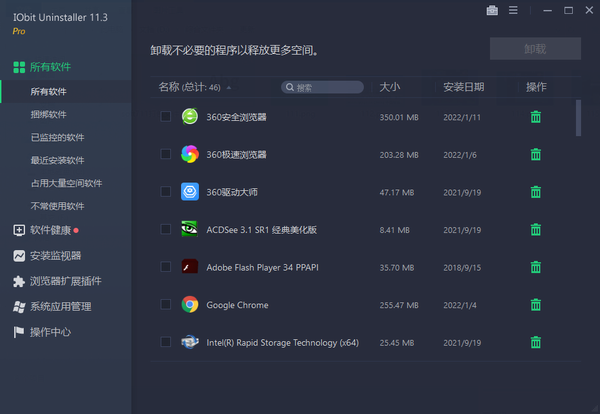
Task: Click the 浏览器扩展插件 puzzle icon
Action: point(19,281)
